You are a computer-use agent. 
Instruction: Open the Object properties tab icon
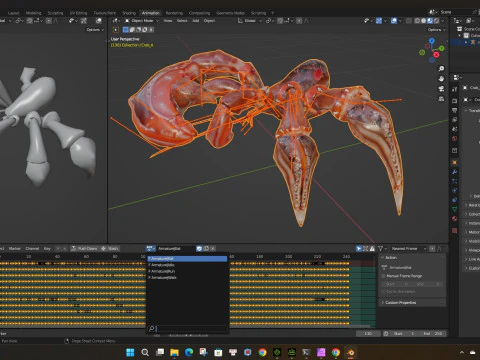(x=454, y=163)
